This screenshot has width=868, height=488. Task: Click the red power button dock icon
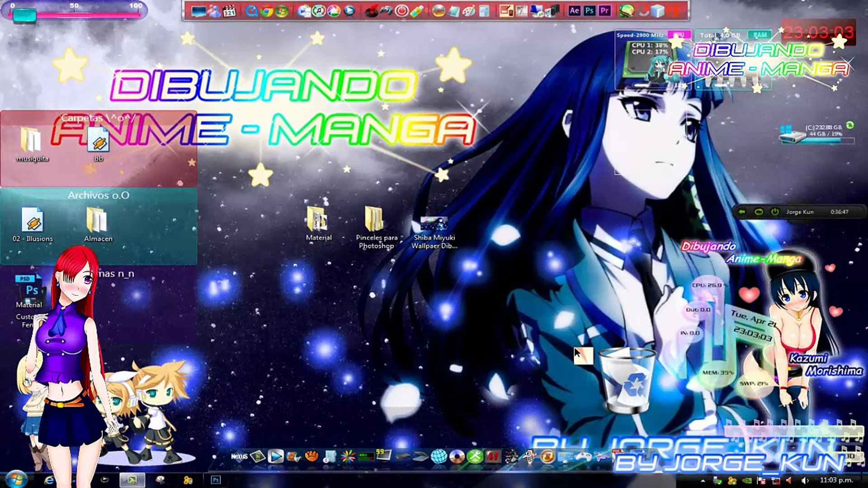(x=401, y=11)
